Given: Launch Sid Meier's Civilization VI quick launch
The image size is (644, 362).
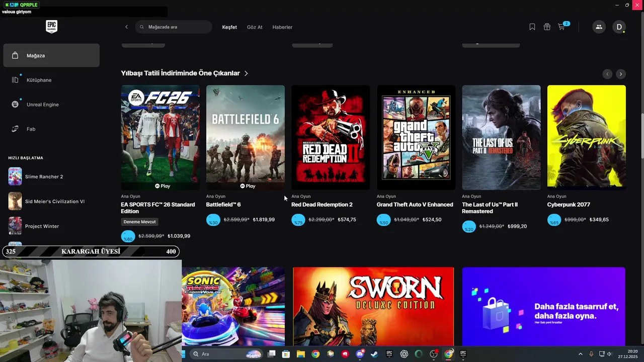Looking at the screenshot, I should [46, 202].
